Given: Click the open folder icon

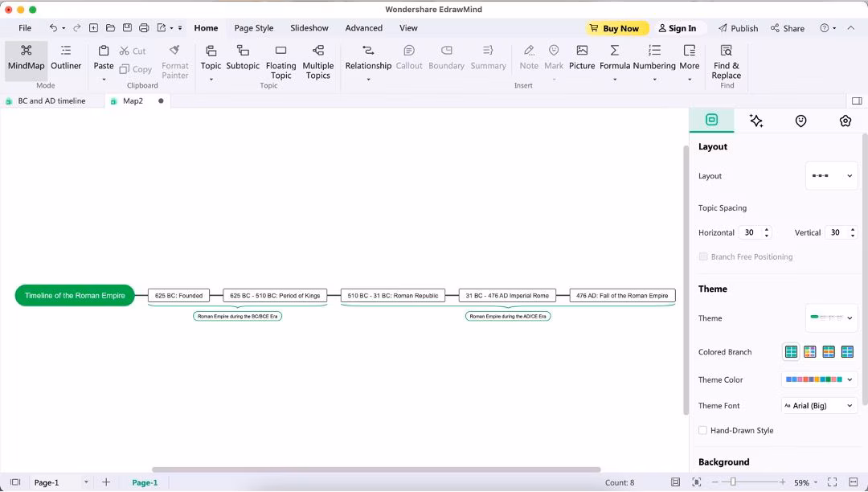Looking at the screenshot, I should tap(110, 27).
